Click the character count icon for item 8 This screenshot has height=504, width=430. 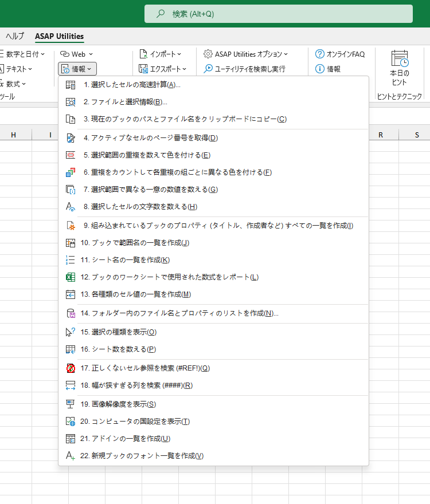coord(71,207)
